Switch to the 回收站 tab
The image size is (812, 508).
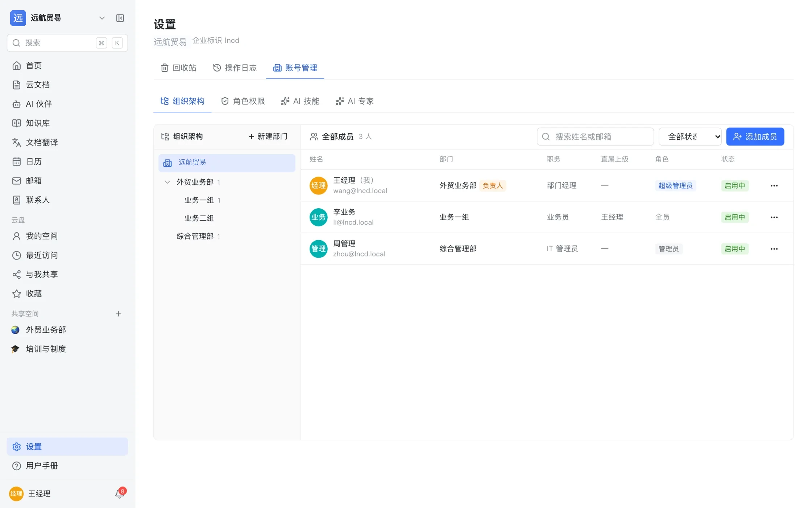(178, 68)
